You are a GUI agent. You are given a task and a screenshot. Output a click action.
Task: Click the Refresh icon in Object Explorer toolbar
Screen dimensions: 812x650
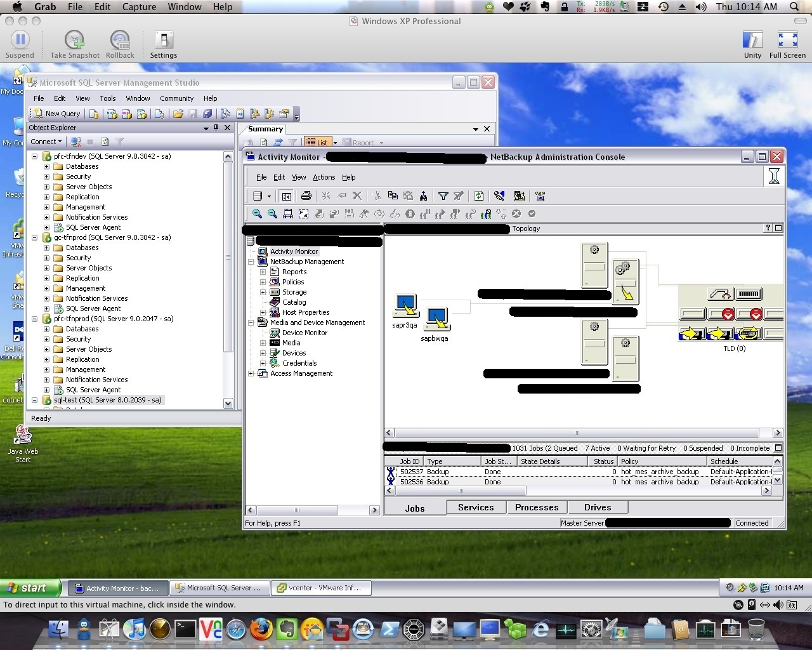pos(105,142)
